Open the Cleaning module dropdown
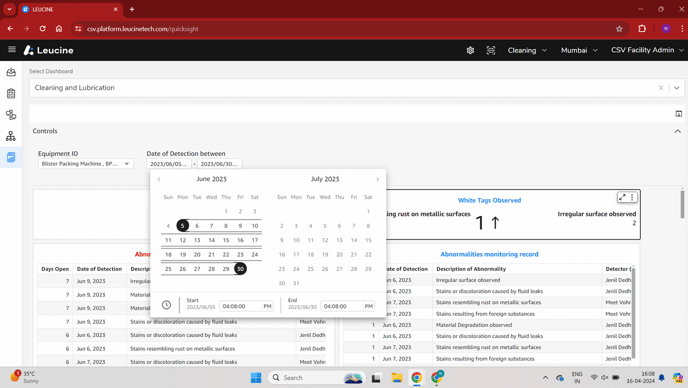Image resolution: width=688 pixels, height=388 pixels. pyautogui.click(x=527, y=50)
